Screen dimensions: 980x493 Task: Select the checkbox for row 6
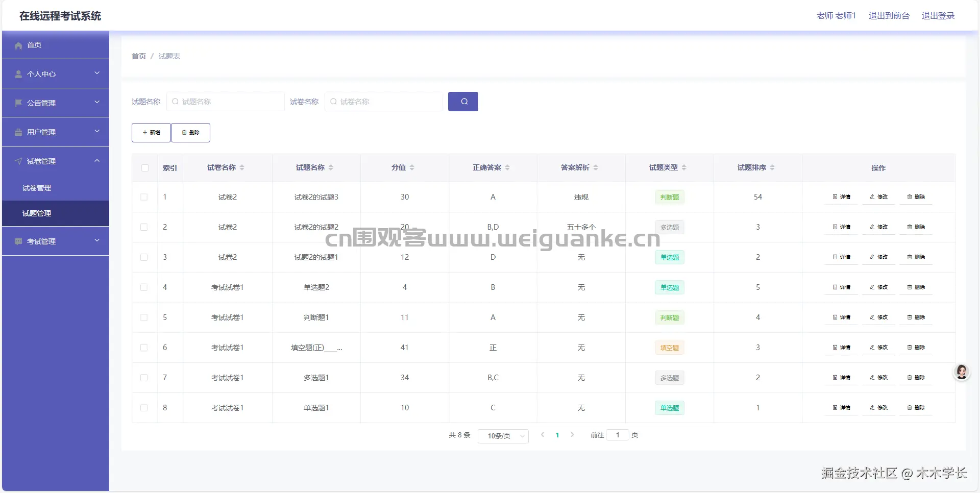[144, 348]
